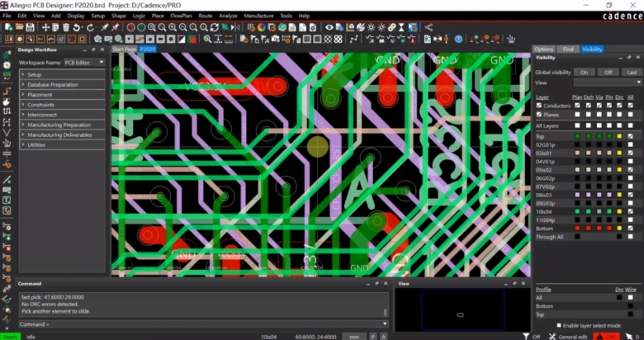Click the Fix pin icon
This screenshot has width=644, height=340.
coord(105,27)
